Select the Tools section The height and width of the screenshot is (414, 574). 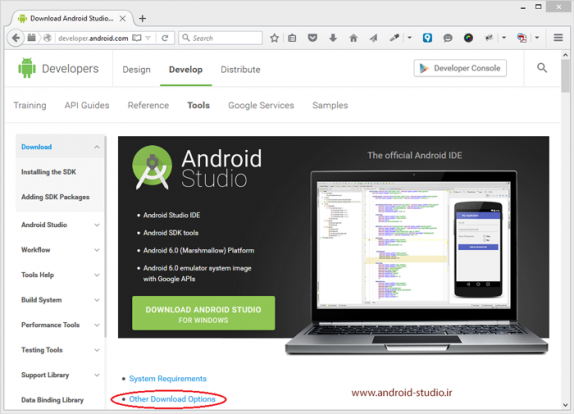pyautogui.click(x=198, y=105)
